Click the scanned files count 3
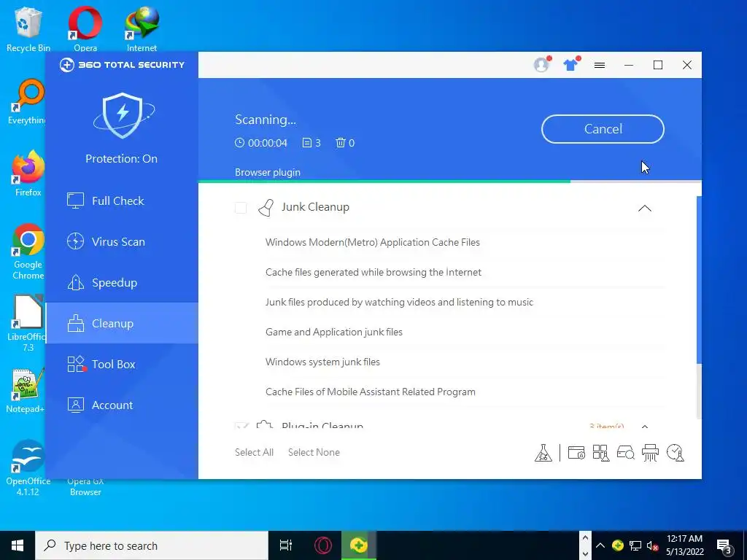 coord(311,143)
